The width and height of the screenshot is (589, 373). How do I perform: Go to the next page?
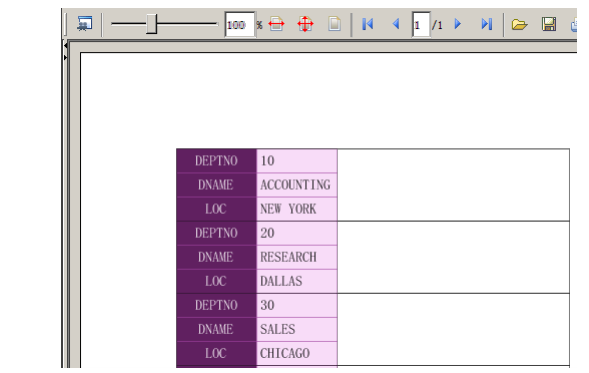458,24
